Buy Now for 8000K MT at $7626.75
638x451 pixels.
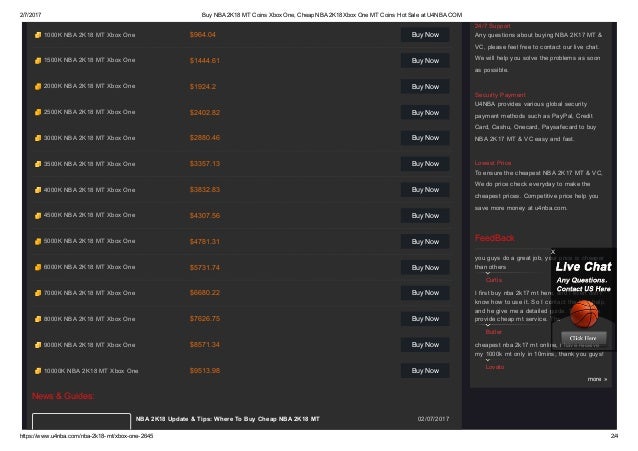click(x=425, y=319)
